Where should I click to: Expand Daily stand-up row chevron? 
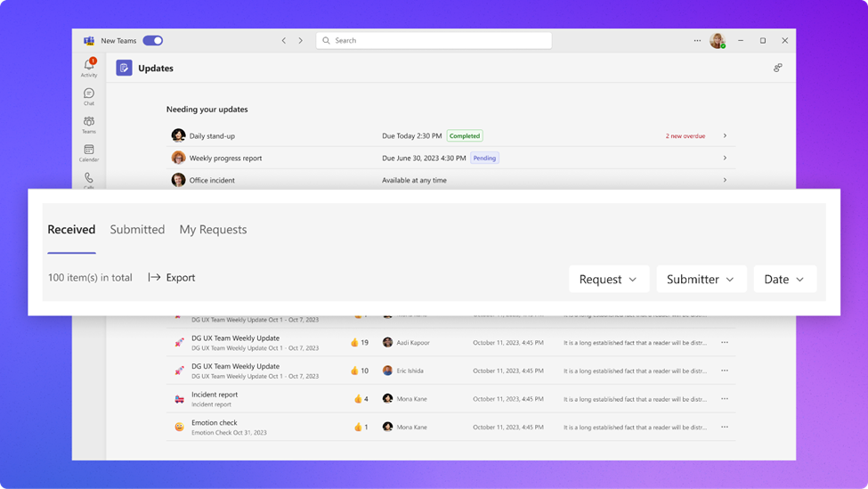click(725, 135)
